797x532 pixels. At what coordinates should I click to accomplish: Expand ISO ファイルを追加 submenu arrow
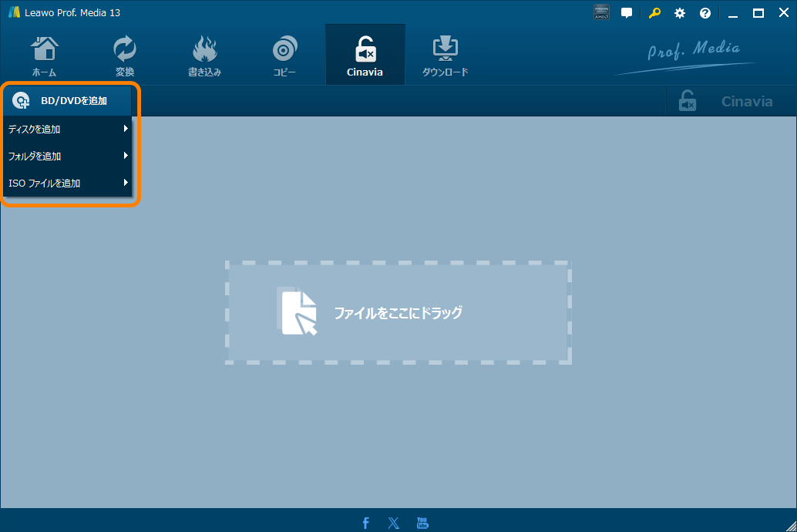[x=126, y=183]
